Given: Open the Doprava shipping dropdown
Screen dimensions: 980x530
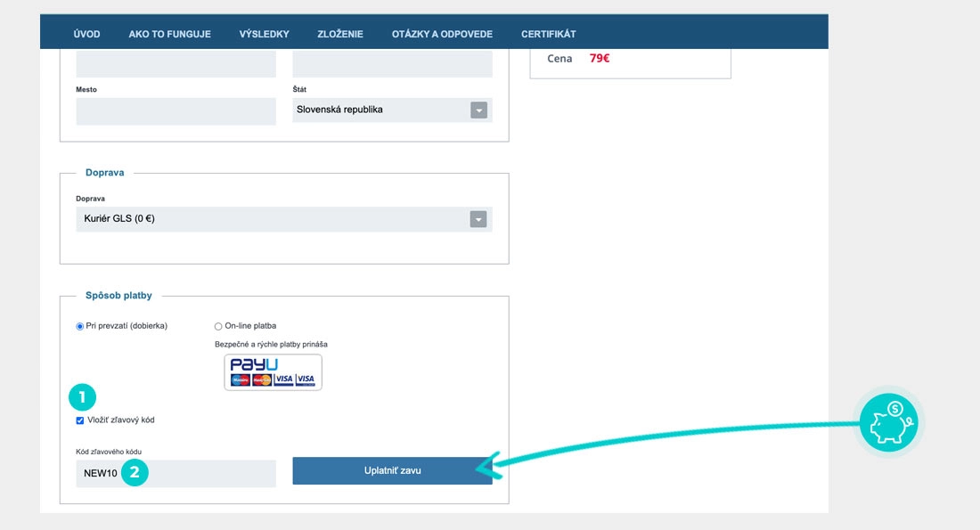Looking at the screenshot, I should pos(283,219).
